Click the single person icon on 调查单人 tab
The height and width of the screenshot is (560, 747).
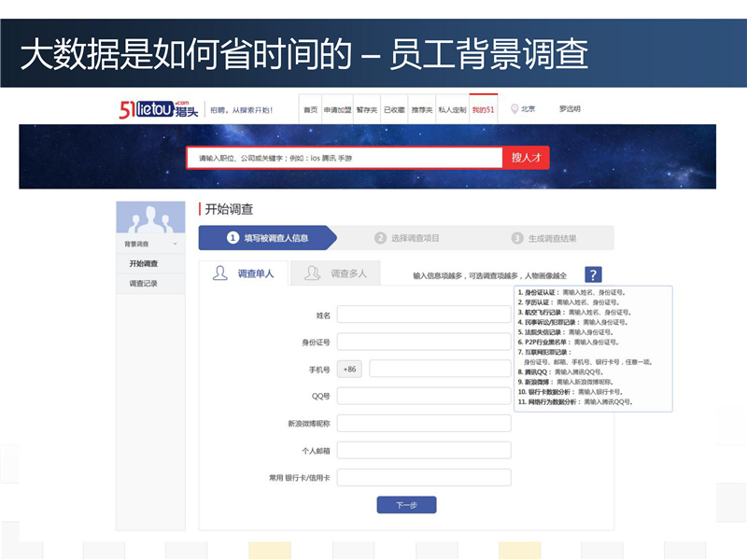click(x=220, y=273)
